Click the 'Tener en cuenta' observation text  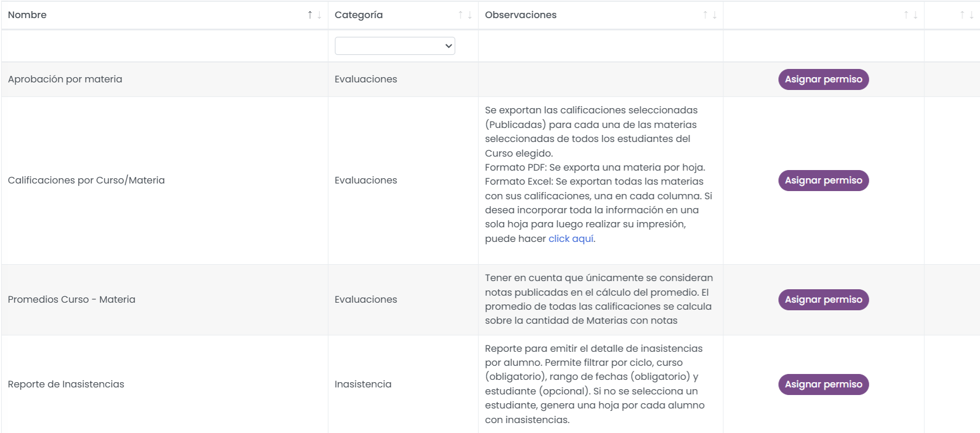coord(599,299)
